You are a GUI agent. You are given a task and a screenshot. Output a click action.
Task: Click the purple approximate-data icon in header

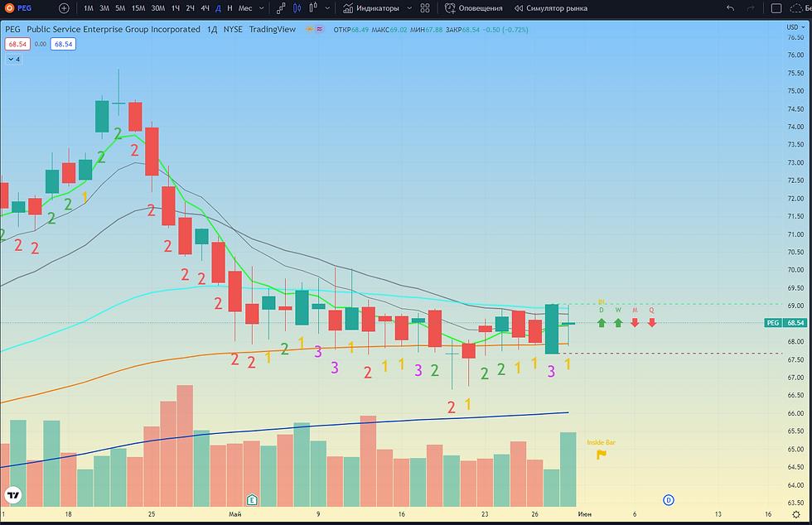click(320, 29)
